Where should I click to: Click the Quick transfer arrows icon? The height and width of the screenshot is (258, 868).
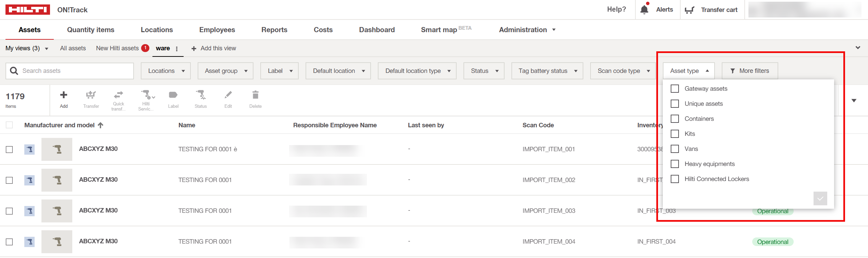[x=119, y=94]
